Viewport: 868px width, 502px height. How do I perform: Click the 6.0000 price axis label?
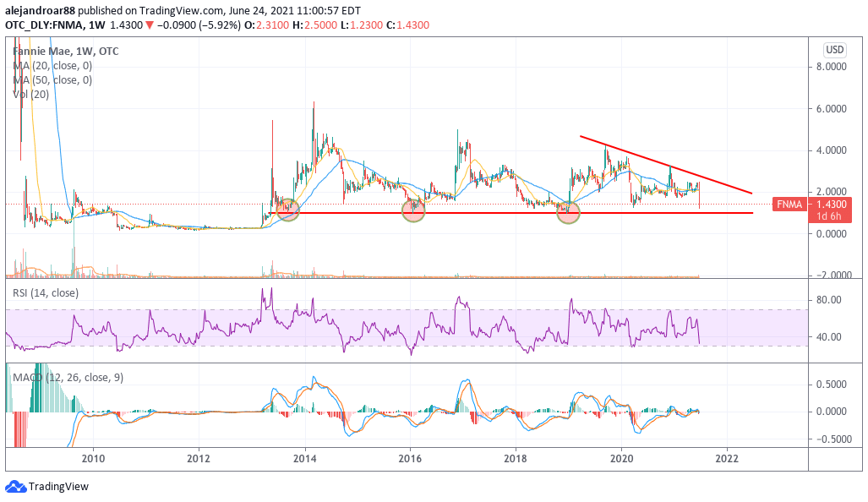832,108
